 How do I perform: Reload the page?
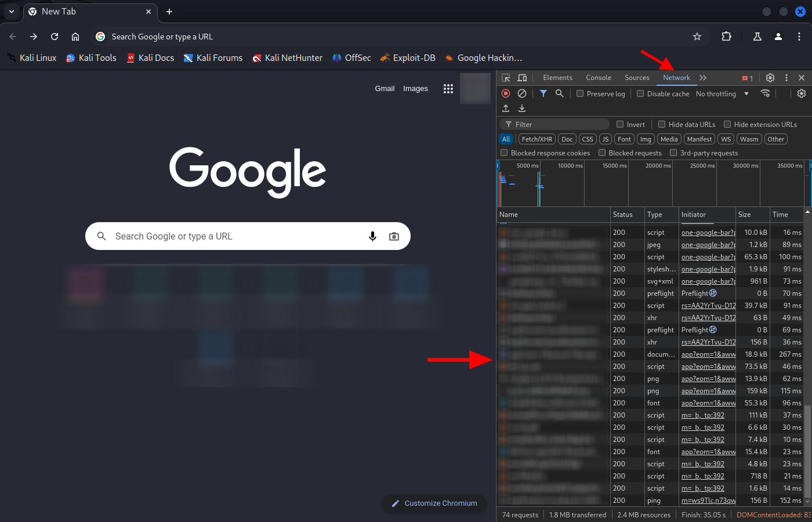(55, 37)
